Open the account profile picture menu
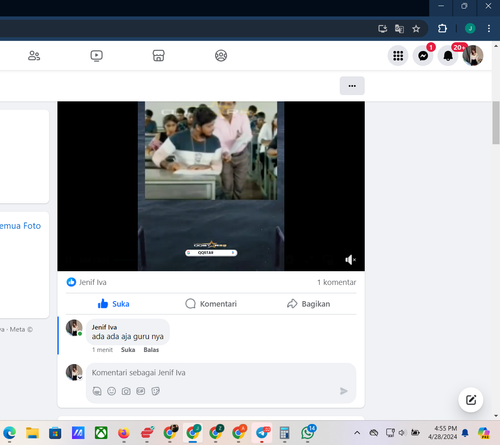 coord(473,56)
